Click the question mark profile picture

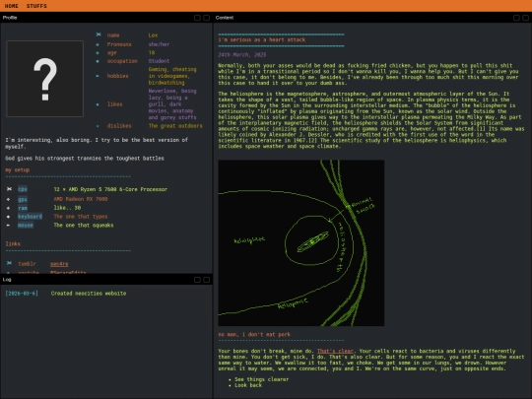tap(44, 79)
